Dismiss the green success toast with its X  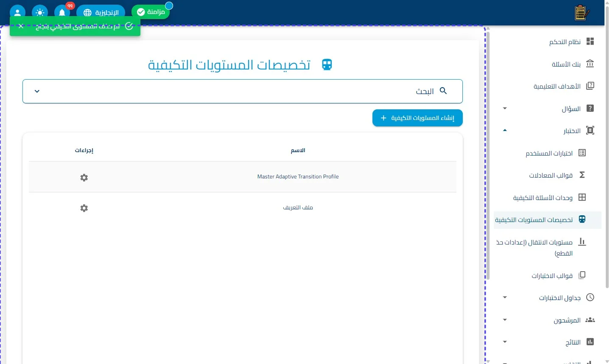[21, 26]
